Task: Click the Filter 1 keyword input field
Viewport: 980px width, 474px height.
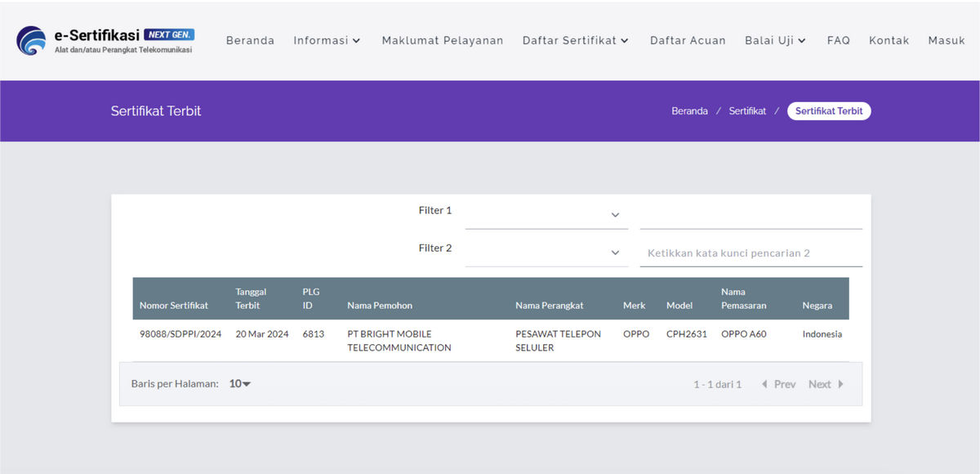Action: [751, 215]
